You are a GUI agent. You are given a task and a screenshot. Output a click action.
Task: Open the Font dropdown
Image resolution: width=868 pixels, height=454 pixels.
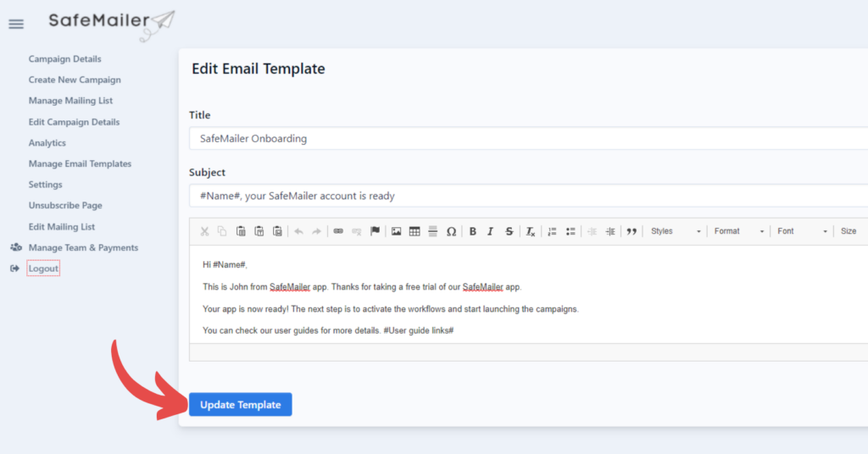point(802,231)
